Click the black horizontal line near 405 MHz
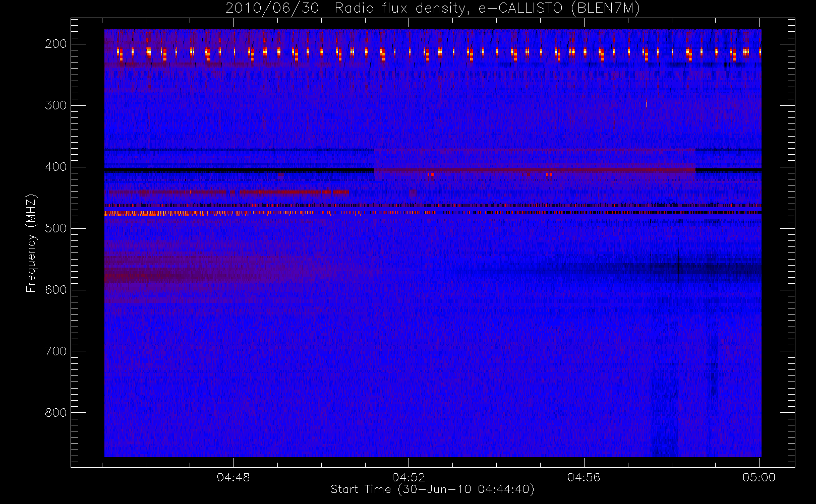The width and height of the screenshot is (816, 504). 239,170
